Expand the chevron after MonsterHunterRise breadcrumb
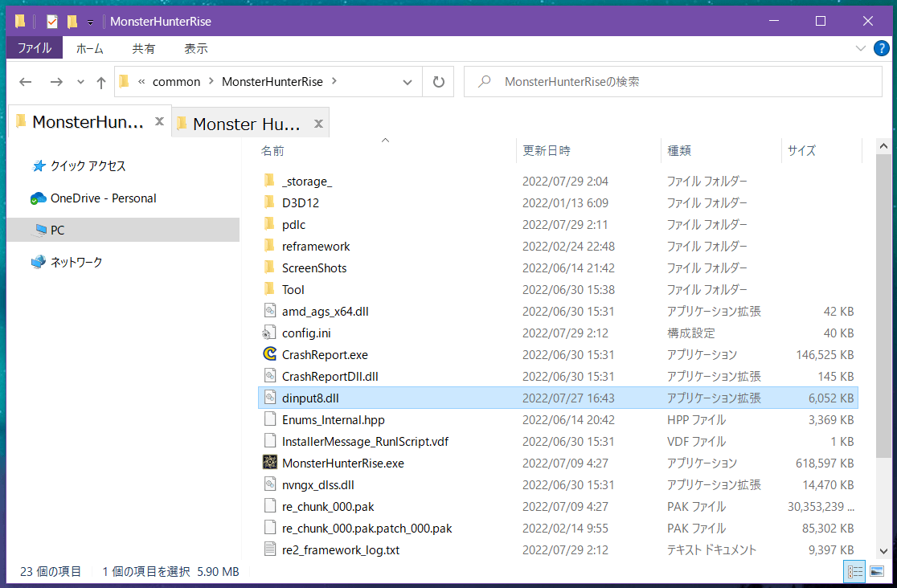 coord(334,81)
